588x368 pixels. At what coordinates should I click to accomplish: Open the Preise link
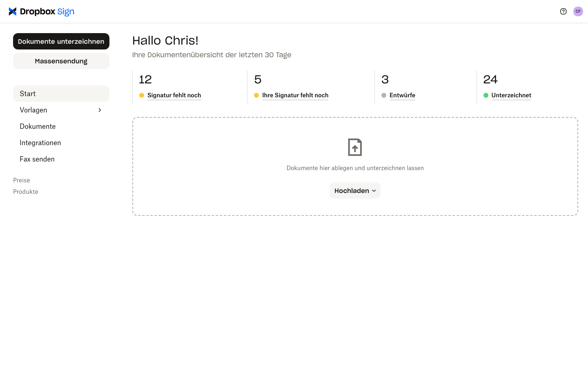(x=22, y=180)
